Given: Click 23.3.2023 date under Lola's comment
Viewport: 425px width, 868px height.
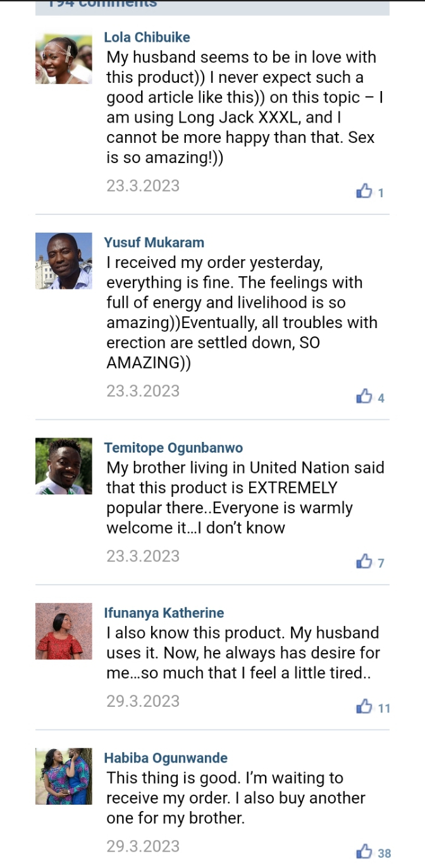Looking at the screenshot, I should click(143, 186).
